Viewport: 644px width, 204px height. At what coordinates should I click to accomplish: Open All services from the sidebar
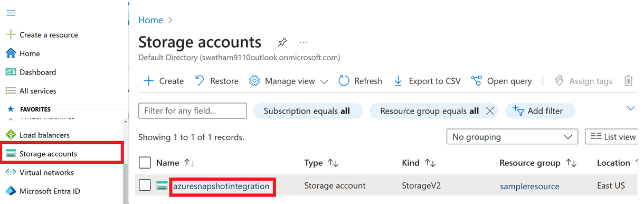pyautogui.click(x=37, y=91)
